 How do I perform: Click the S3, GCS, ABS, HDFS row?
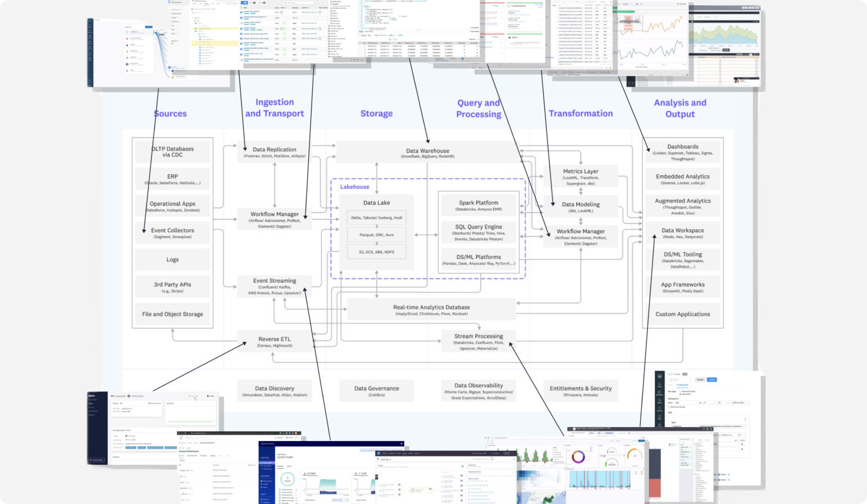coord(376,252)
